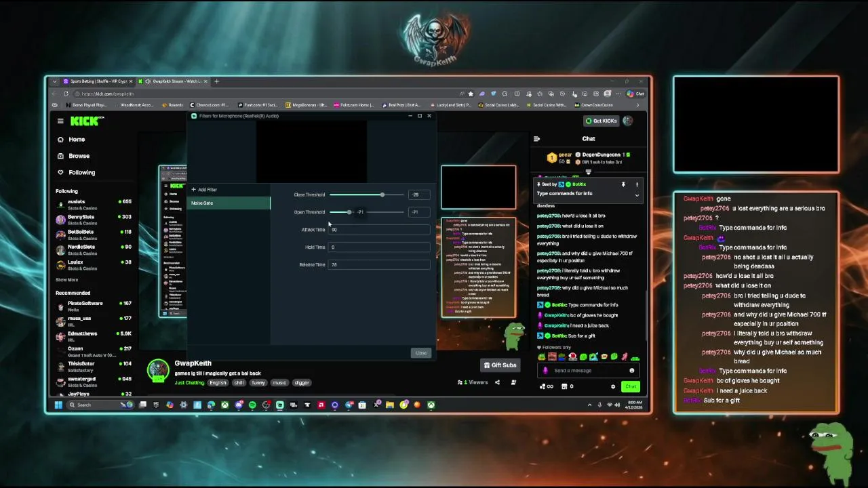Click the music tag
This screenshot has width=868, height=488.
279,382
